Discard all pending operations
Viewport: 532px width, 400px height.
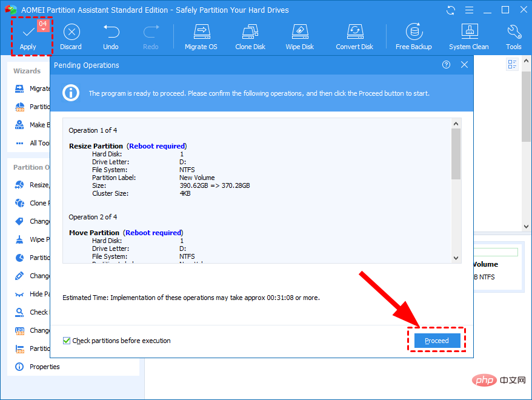(x=71, y=37)
